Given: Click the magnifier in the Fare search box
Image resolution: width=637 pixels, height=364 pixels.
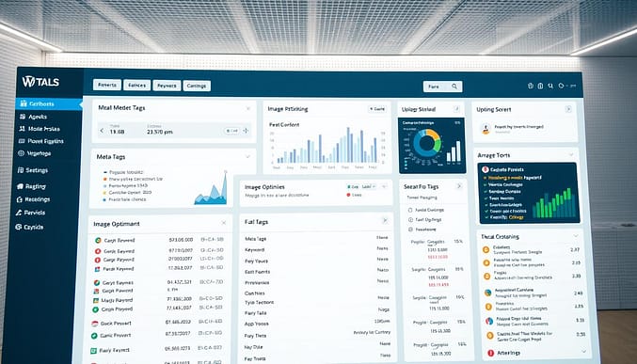Looking at the screenshot, I should tap(454, 87).
